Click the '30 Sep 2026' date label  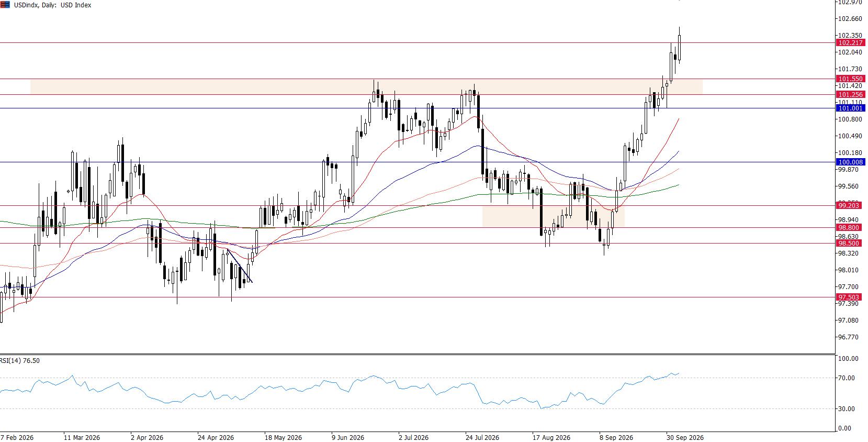pyautogui.click(x=685, y=437)
